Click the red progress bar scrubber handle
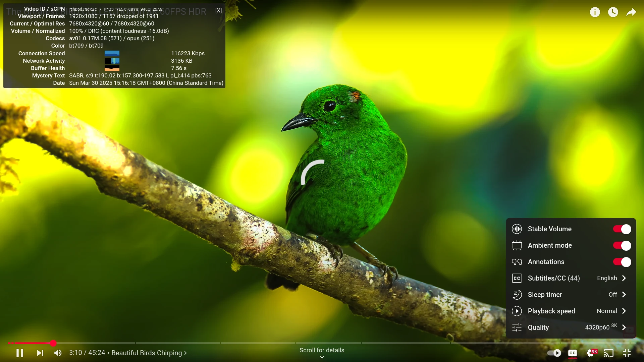Screen dimensions: 644x362 (x=53, y=343)
